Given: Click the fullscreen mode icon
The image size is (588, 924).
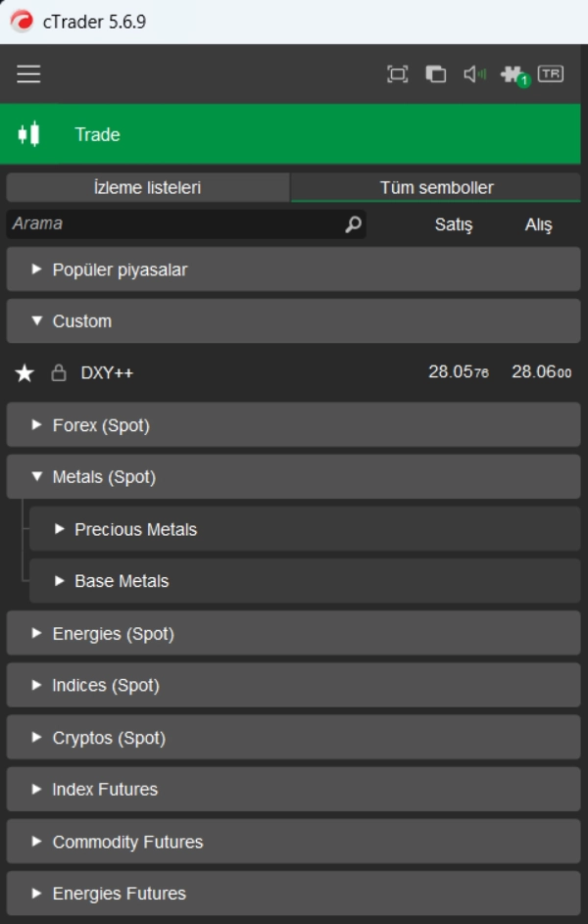Looking at the screenshot, I should point(397,72).
